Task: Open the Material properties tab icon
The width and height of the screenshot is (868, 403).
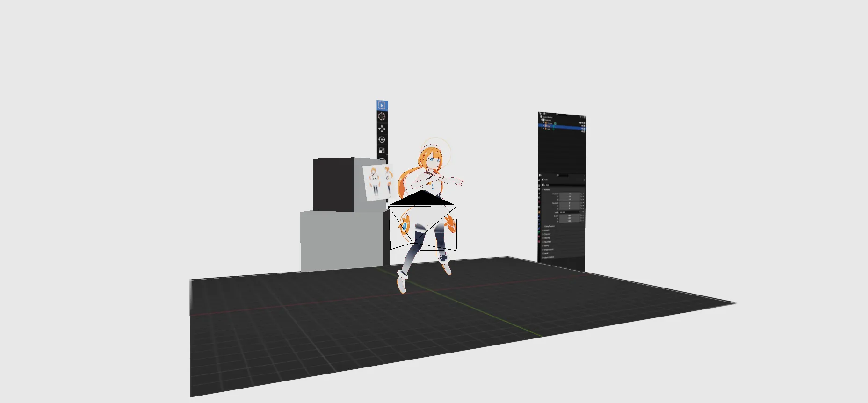Action: [539, 236]
